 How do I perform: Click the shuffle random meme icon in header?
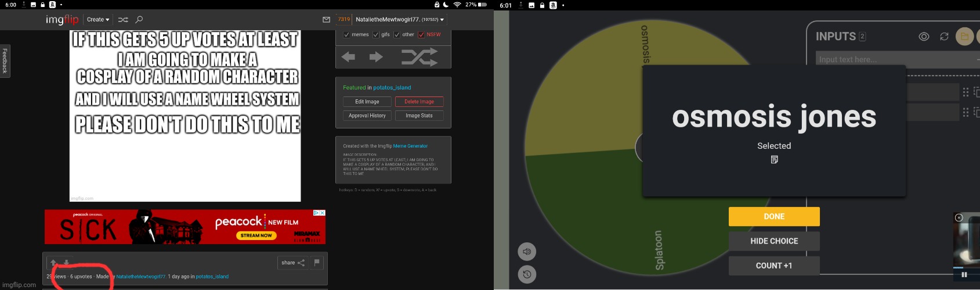[123, 20]
